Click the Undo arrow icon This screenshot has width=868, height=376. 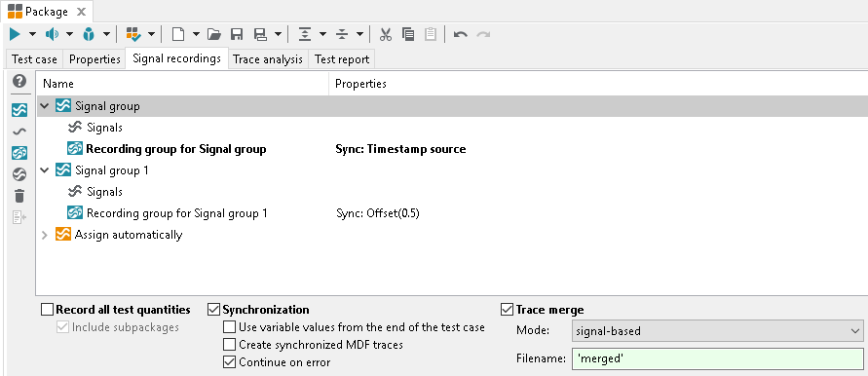coord(460,35)
